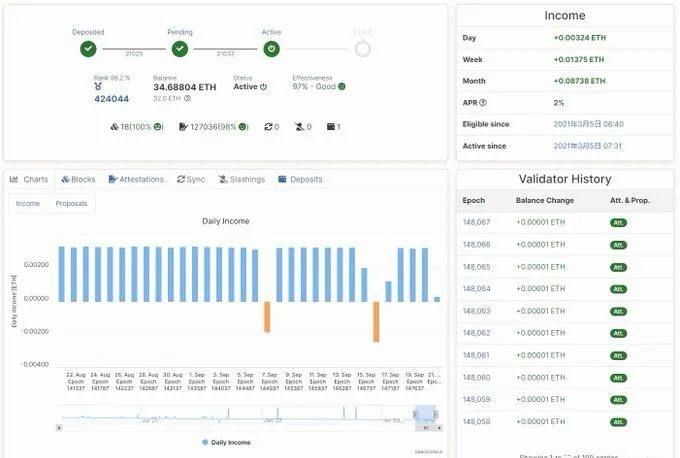Open epoch 148,062 link
The width and height of the screenshot is (680, 458).
(x=476, y=333)
